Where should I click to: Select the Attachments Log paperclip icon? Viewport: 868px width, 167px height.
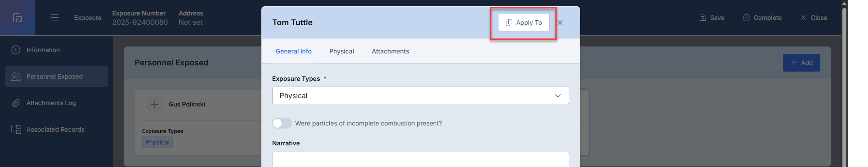(x=16, y=103)
